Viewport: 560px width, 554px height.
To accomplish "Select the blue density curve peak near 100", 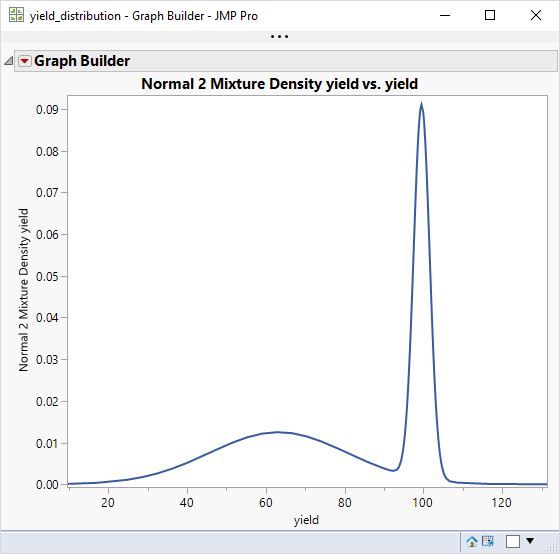I will pyautogui.click(x=421, y=105).
